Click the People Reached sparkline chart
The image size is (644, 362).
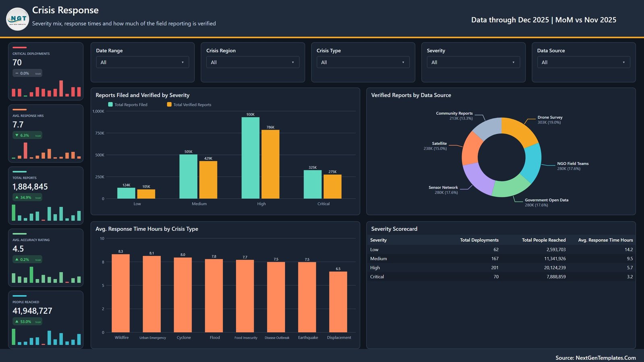(x=46, y=337)
